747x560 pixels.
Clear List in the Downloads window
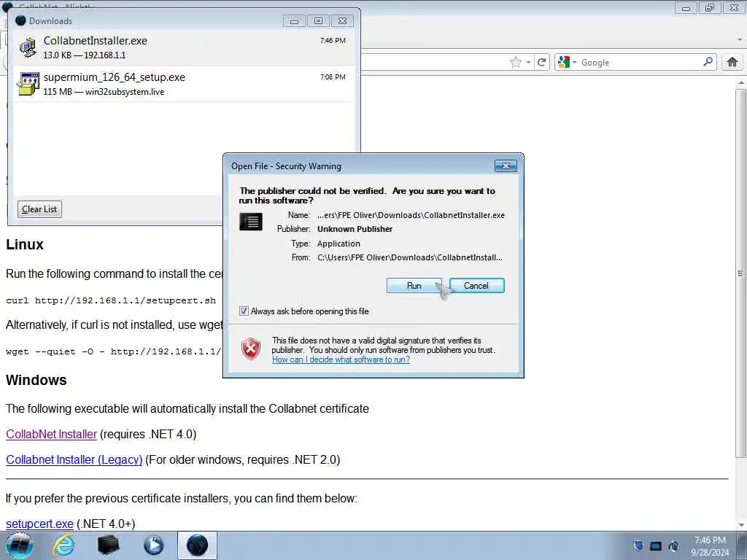point(39,209)
